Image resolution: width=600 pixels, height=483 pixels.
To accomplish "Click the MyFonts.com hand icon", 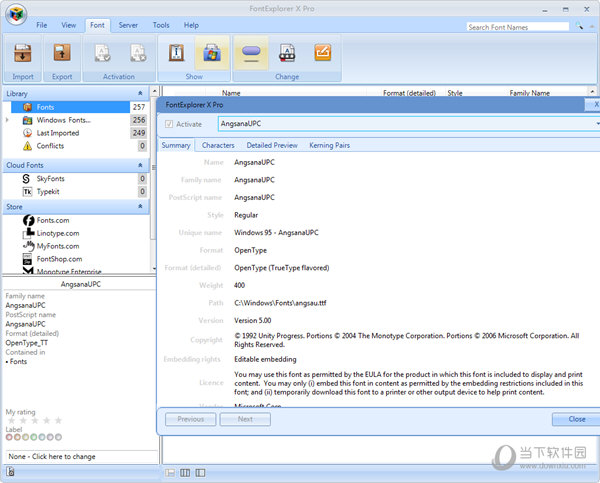I will (x=28, y=246).
